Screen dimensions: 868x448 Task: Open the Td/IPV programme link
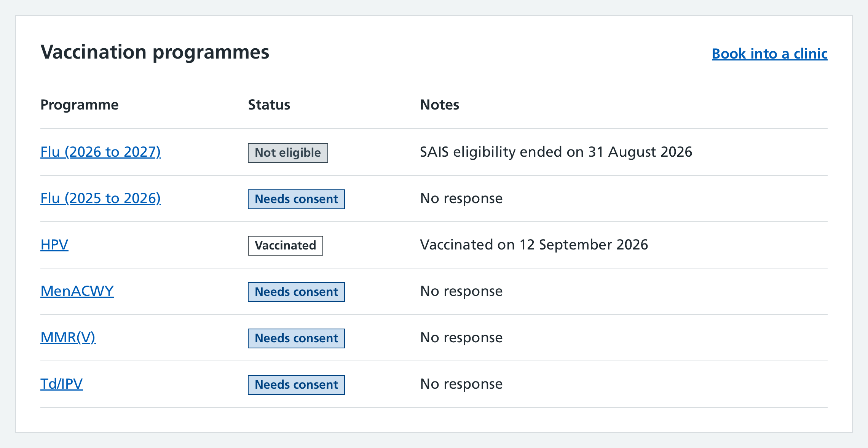(62, 384)
